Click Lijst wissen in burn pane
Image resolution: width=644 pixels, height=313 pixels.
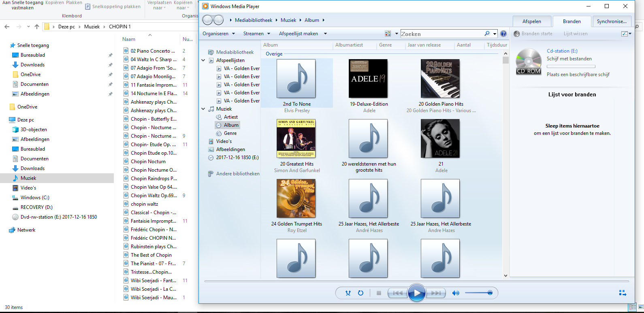pyautogui.click(x=576, y=34)
